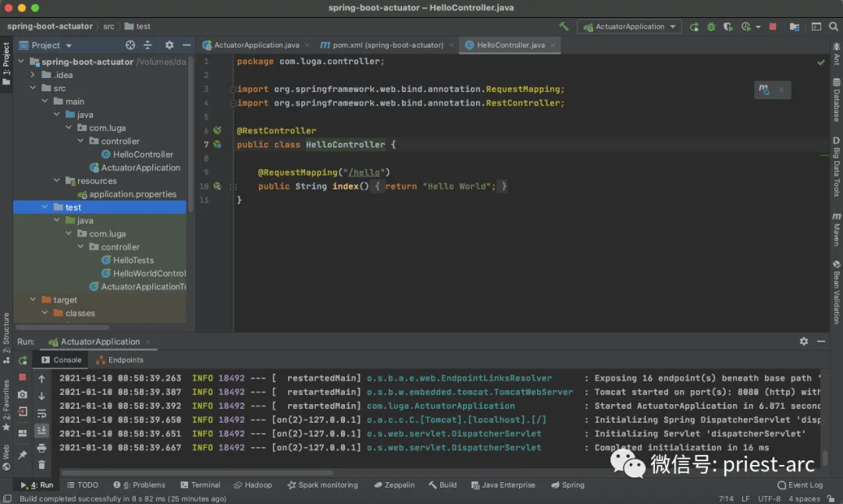Click the Debug bug icon in toolbar

coord(711,27)
